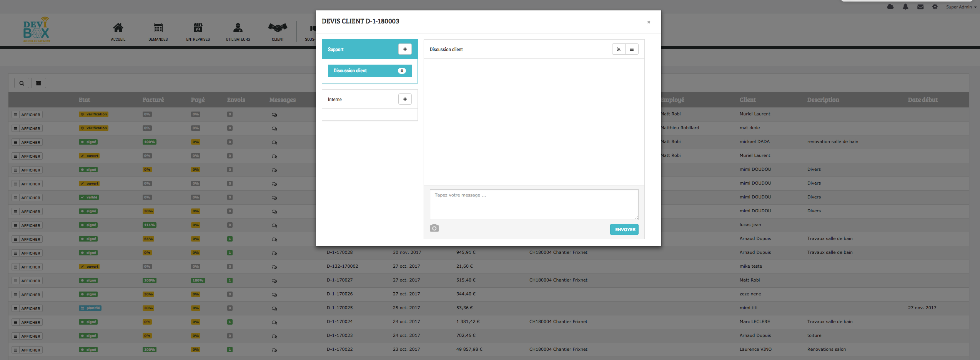Close the Devis Client dialog
This screenshot has width=980, height=360.
click(649, 22)
